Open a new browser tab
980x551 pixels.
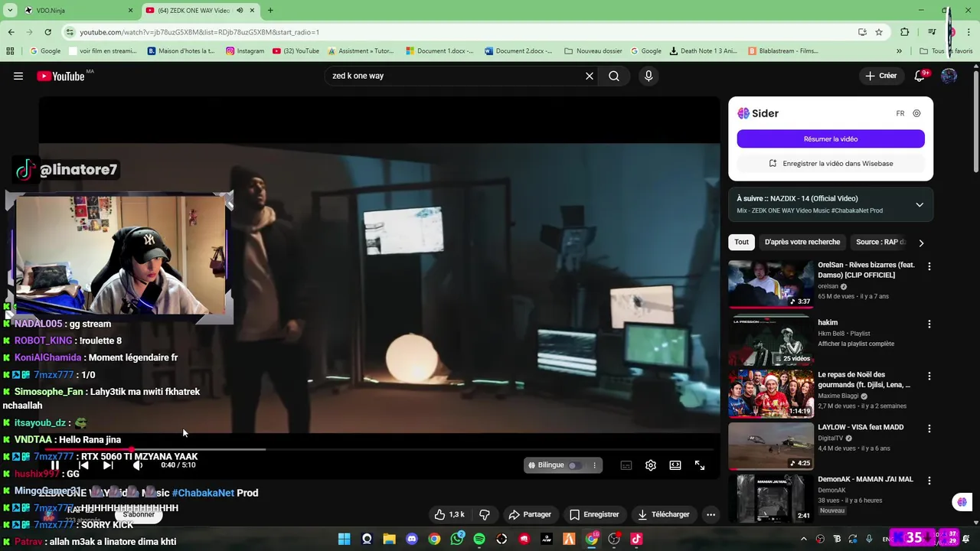(270, 11)
